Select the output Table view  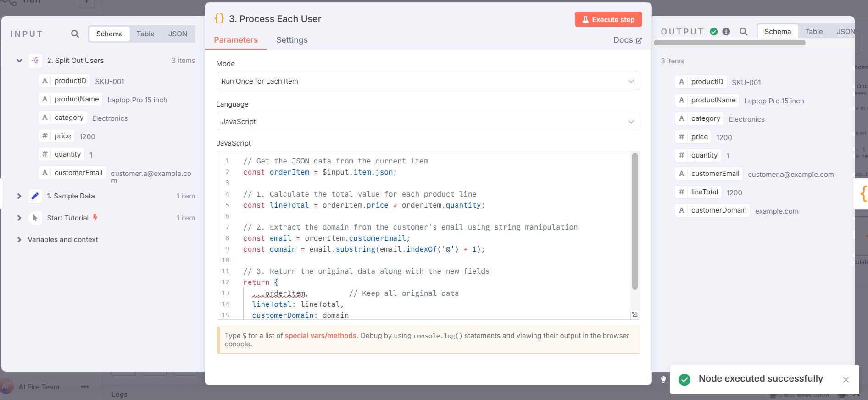pyautogui.click(x=813, y=32)
